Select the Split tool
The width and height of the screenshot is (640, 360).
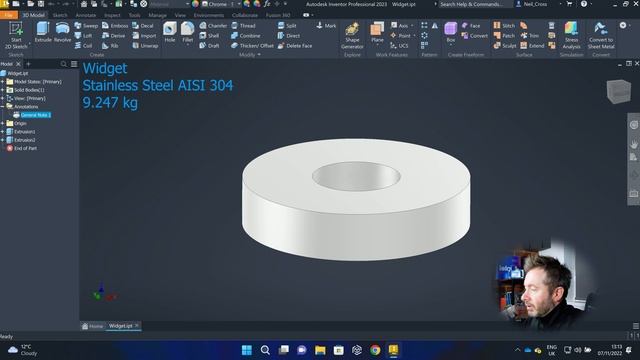click(287, 26)
